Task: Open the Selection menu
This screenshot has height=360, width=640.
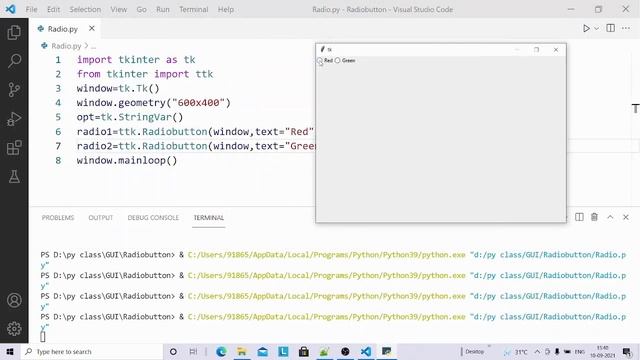Action: 85,9
